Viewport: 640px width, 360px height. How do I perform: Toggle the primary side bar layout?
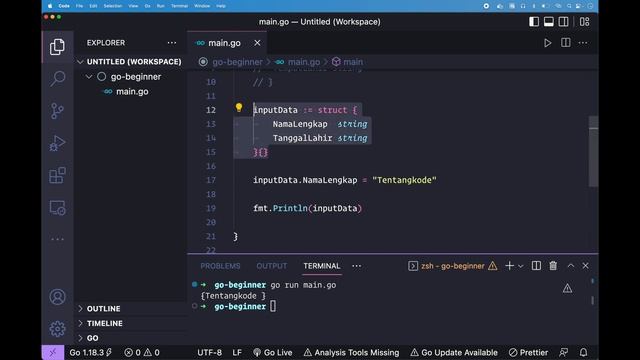[x=534, y=22]
